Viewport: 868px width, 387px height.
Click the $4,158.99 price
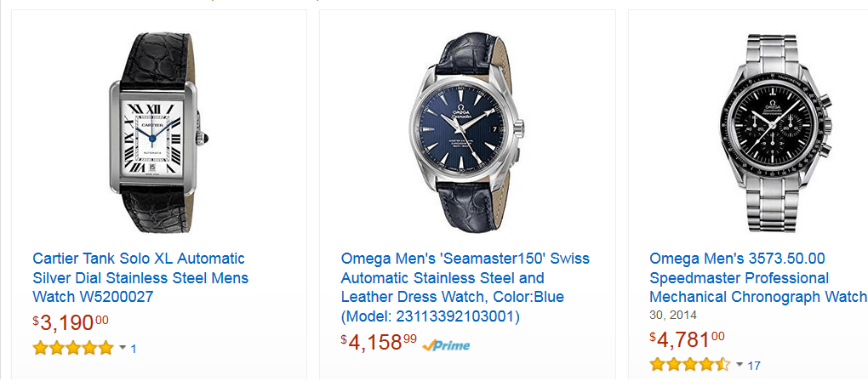click(380, 342)
